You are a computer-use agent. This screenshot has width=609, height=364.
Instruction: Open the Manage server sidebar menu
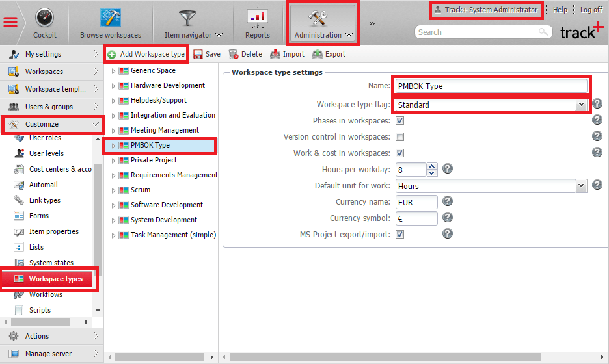point(52,354)
